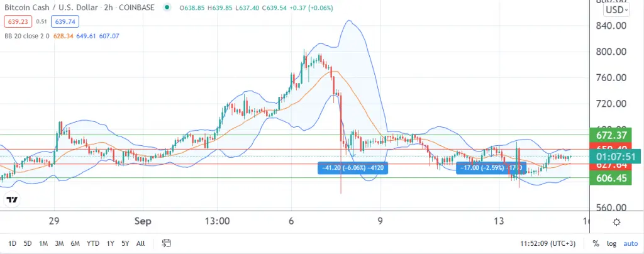Toggle percent scale mode

click(x=596, y=243)
